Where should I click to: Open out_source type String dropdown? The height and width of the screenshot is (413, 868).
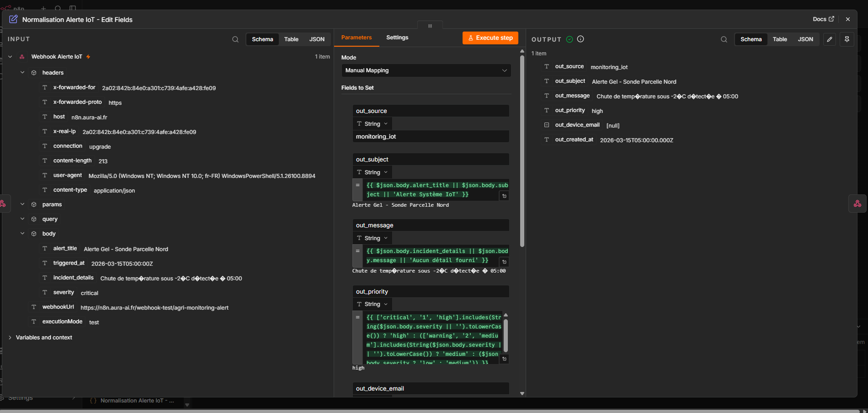(x=373, y=124)
